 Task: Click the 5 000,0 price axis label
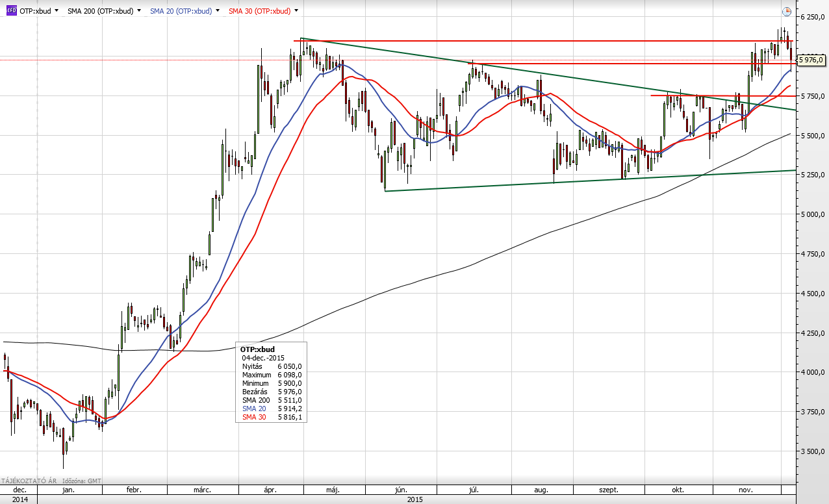813,214
